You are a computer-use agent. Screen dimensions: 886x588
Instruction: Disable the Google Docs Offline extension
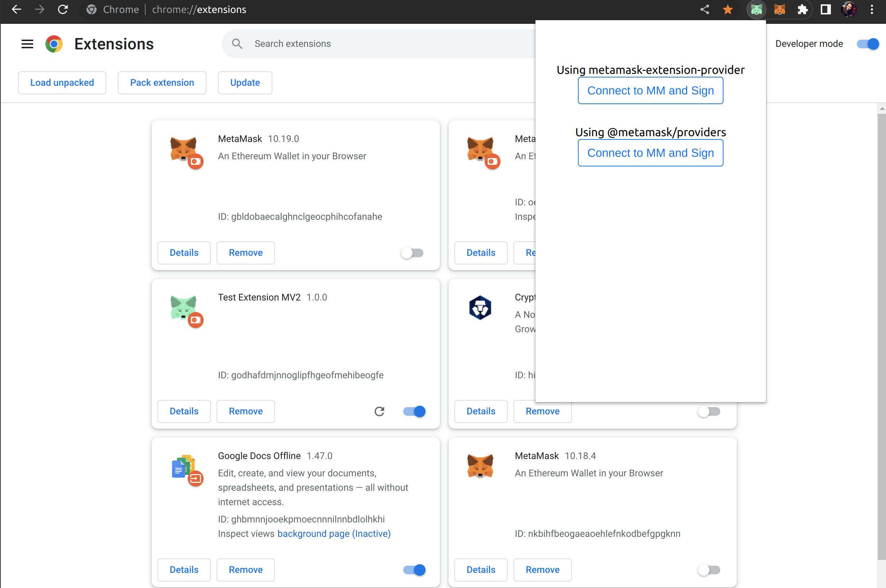pyautogui.click(x=414, y=570)
